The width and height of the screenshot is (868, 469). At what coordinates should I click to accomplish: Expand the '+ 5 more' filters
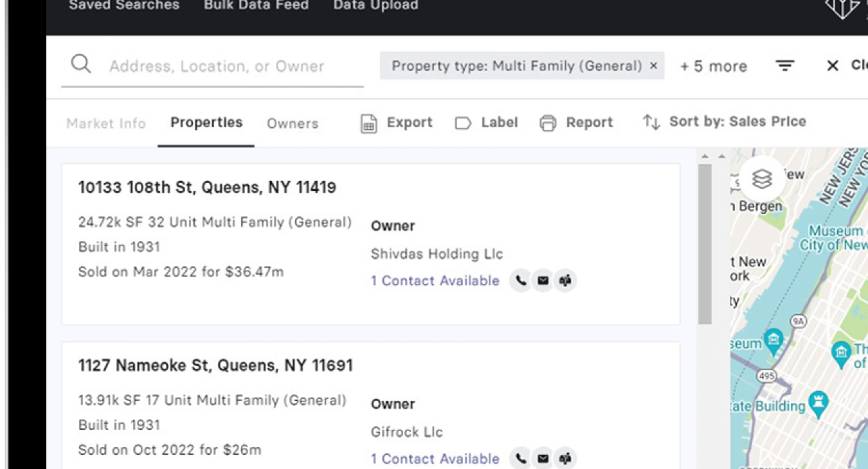pyautogui.click(x=714, y=66)
